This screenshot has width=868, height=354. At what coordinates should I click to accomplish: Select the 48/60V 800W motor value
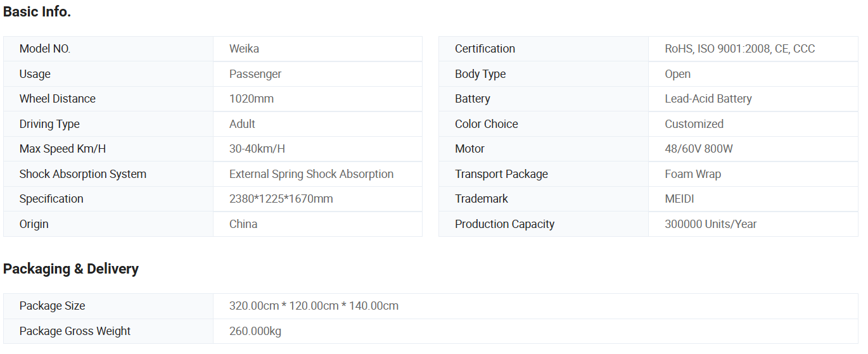point(699,149)
